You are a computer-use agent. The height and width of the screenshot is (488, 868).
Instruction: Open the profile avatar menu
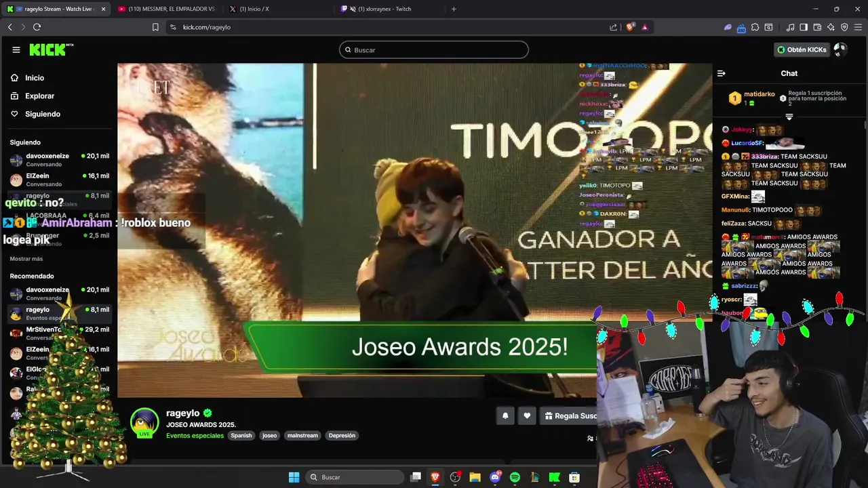pyautogui.click(x=840, y=49)
